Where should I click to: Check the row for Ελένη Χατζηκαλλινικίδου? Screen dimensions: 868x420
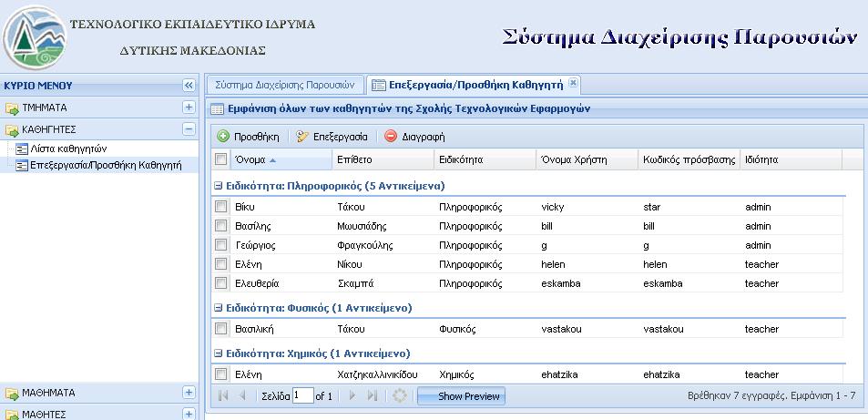[221, 374]
